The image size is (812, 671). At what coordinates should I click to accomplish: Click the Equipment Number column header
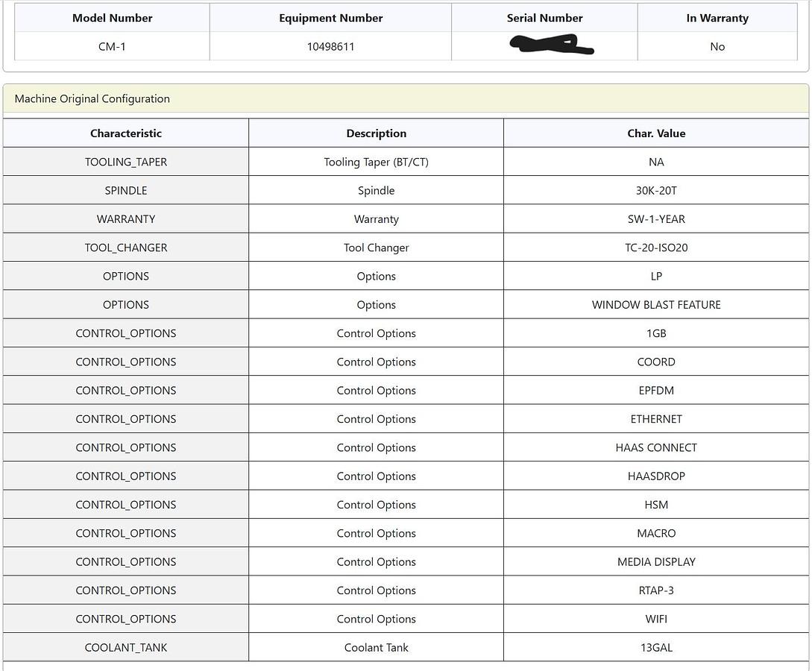[x=330, y=18]
